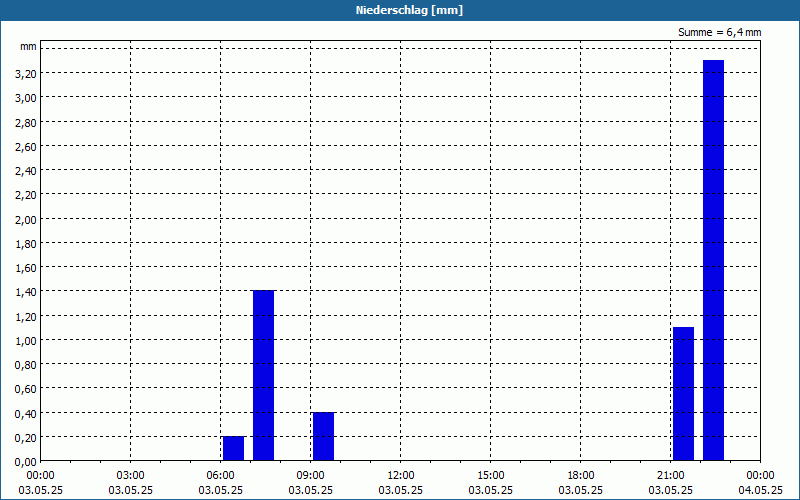Click the 03.05.25 date beneath 06:00
The image size is (800, 500).
[220, 490]
